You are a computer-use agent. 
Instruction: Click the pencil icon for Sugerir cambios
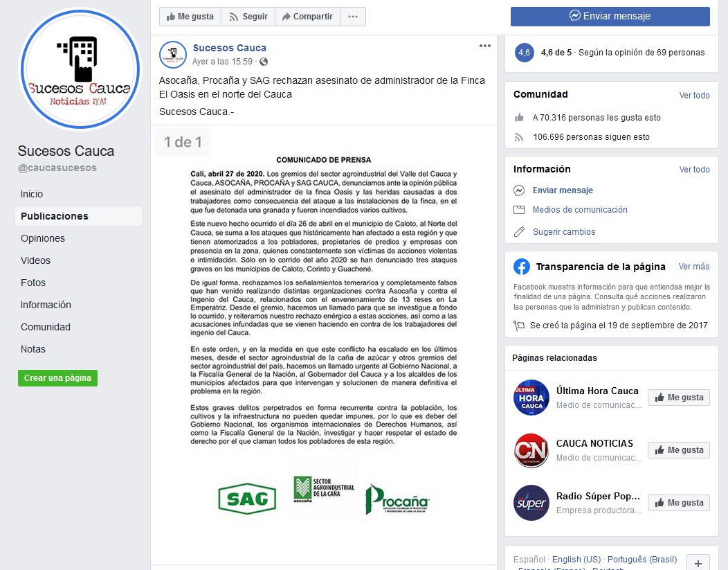coord(519,232)
